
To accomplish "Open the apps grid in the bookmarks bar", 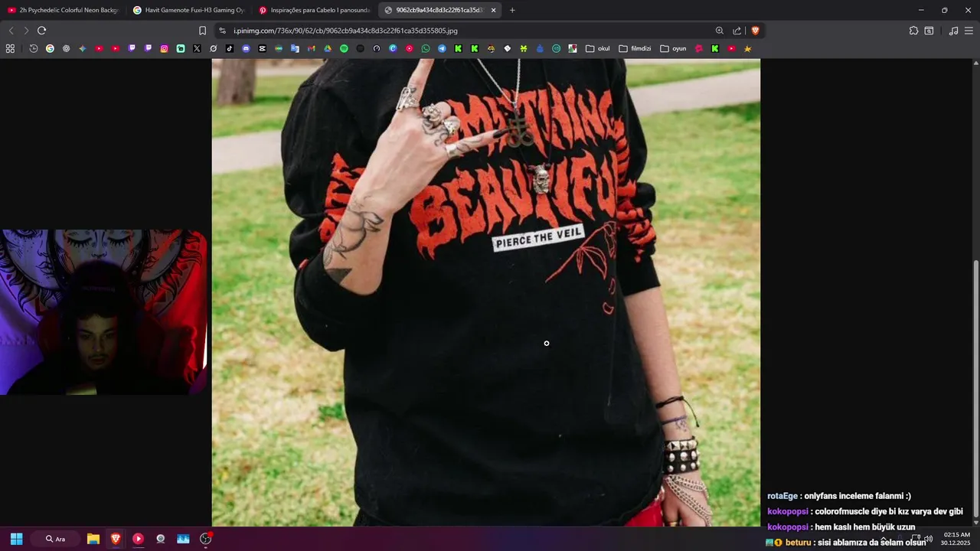I will (x=10, y=48).
